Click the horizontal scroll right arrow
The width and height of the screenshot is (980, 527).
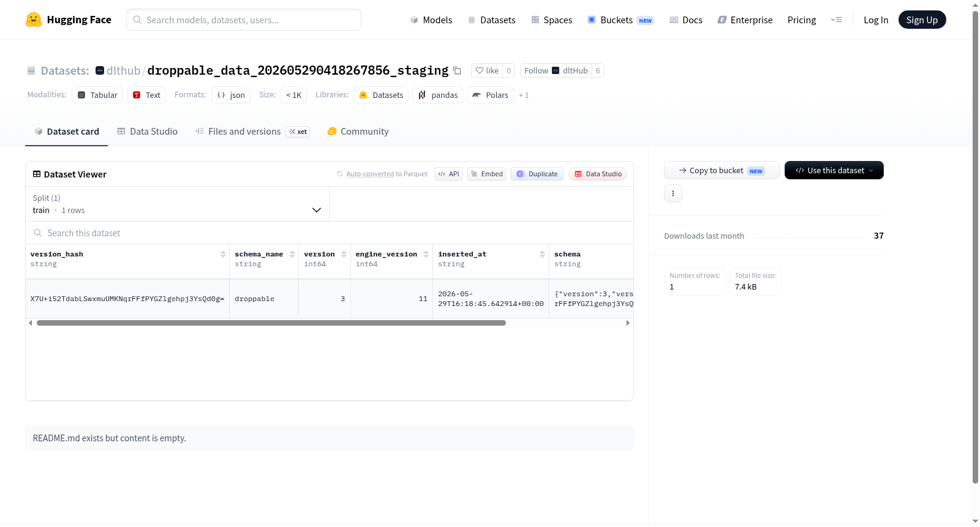point(628,323)
